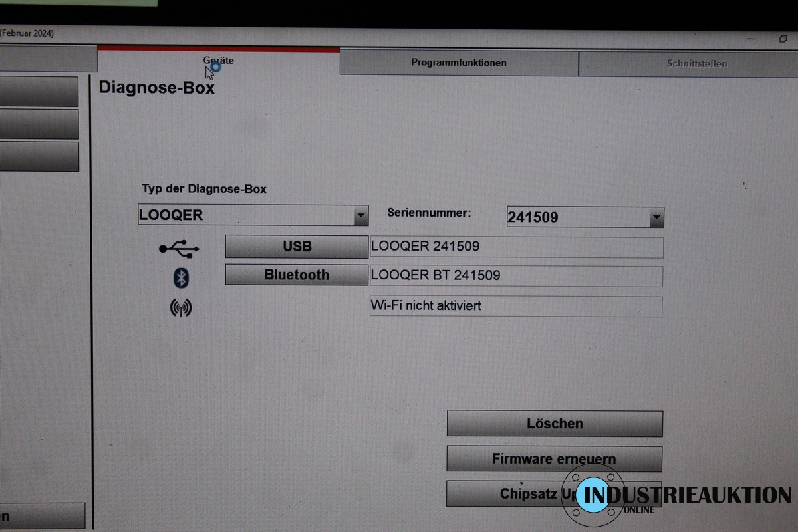The width and height of the screenshot is (798, 532).
Task: Click the Wi-Fi antenna icon
Action: click(x=181, y=308)
